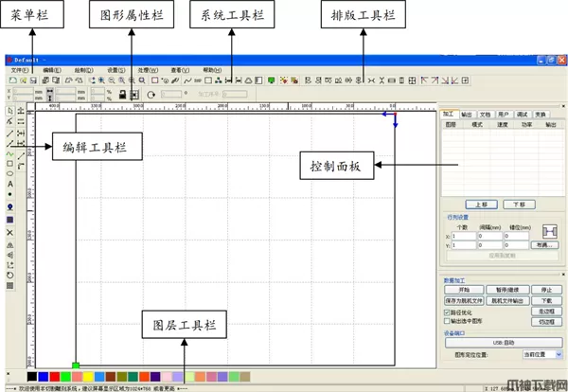This screenshot has width=568, height=392.
Task: Choose the text tool marked A
Action: pos(9,183)
